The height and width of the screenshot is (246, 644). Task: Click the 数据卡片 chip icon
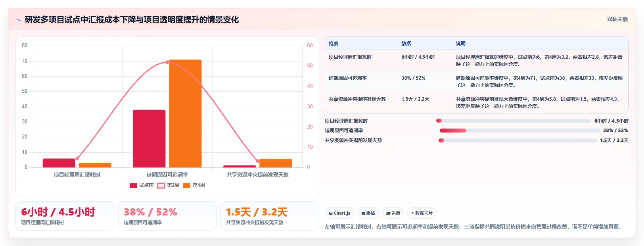pos(412,213)
